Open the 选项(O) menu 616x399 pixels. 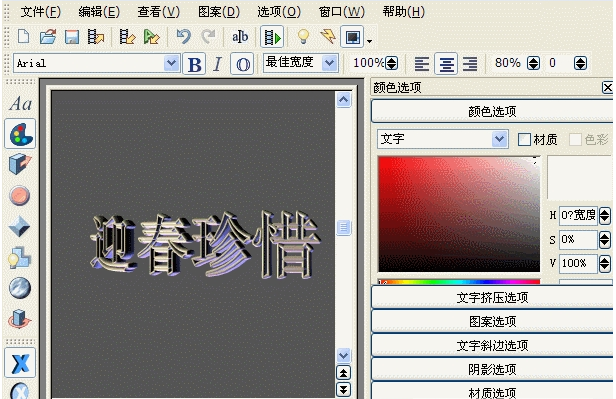pyautogui.click(x=279, y=12)
